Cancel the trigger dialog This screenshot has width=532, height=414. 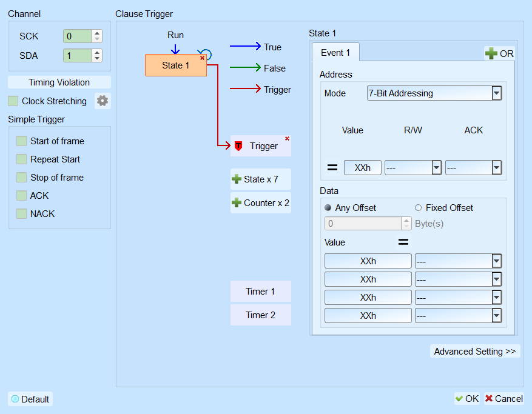click(504, 399)
